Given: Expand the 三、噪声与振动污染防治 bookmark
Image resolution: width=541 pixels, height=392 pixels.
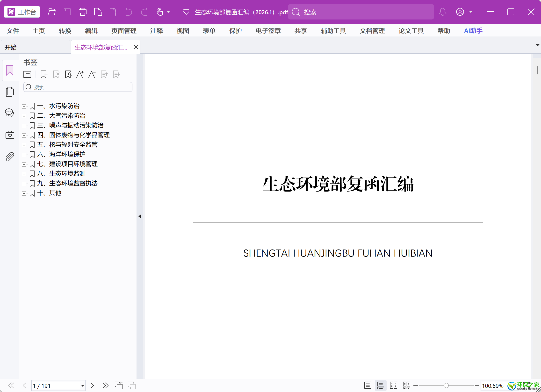Looking at the screenshot, I should (x=24, y=126).
